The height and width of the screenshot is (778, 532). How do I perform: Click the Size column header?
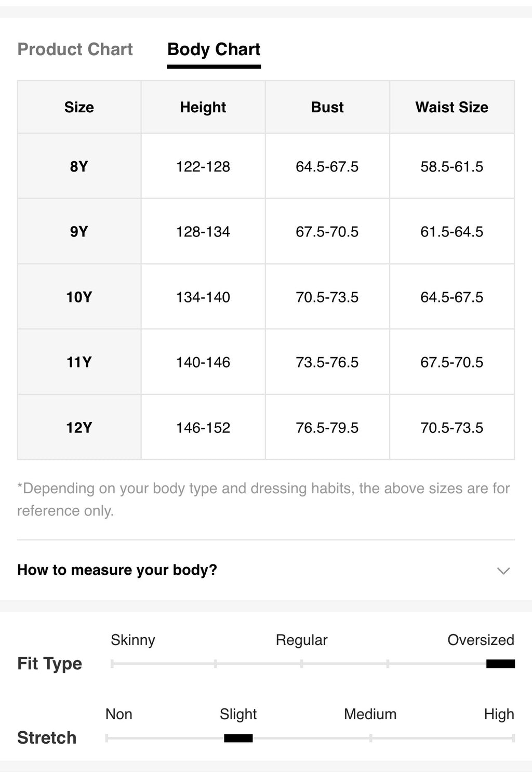[x=79, y=107]
